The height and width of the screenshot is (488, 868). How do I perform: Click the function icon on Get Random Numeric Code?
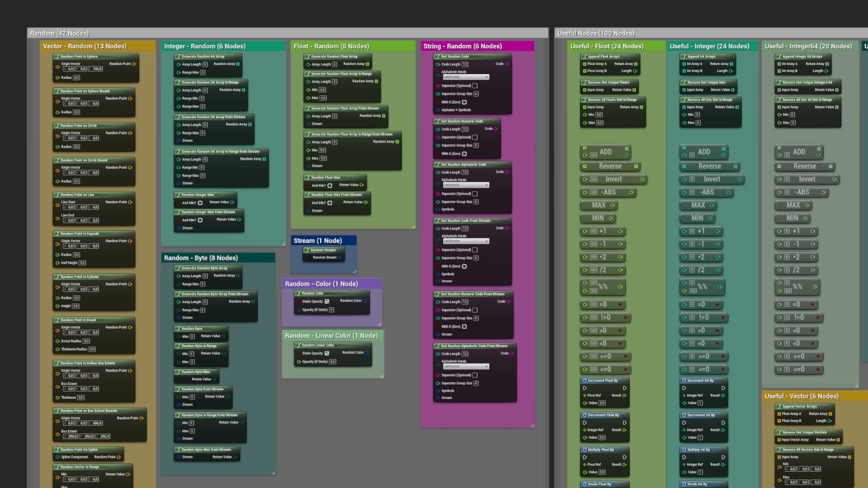click(438, 121)
